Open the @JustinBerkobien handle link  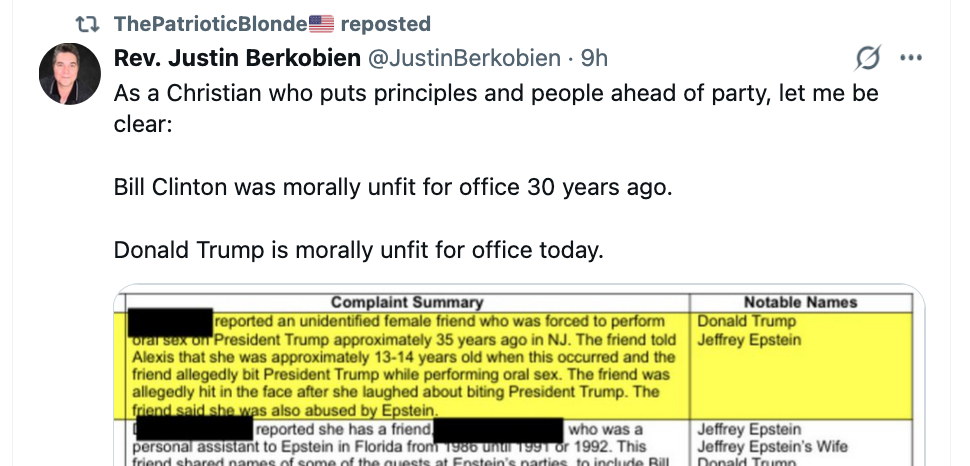tap(465, 58)
